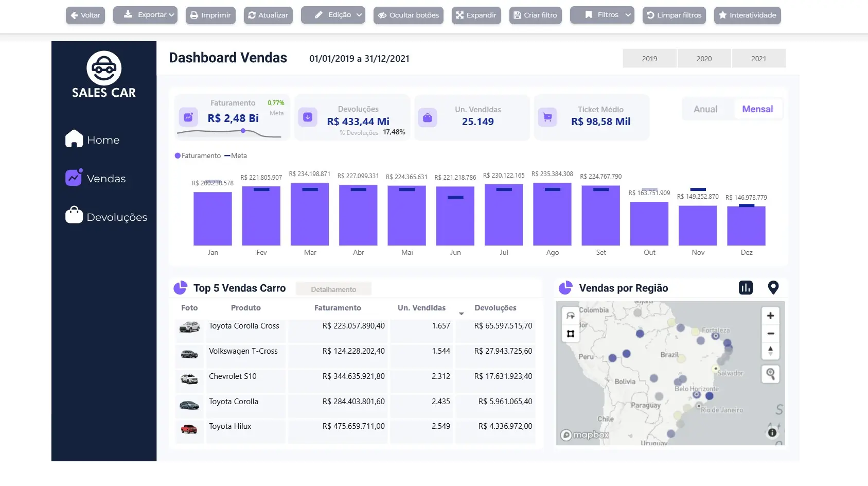Viewport: 868px width, 486px height.
Task: Open the Vendas section from the sidebar
Action: tap(74, 177)
